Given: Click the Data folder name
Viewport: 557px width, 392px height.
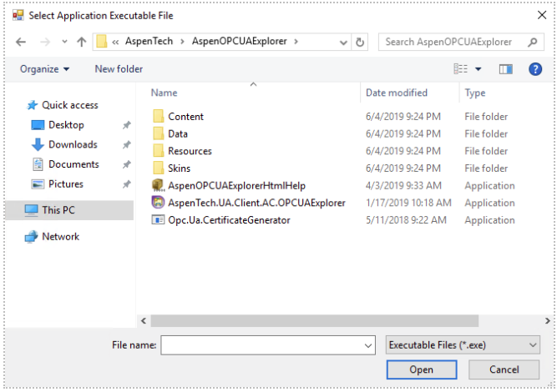Looking at the screenshot, I should 178,133.
